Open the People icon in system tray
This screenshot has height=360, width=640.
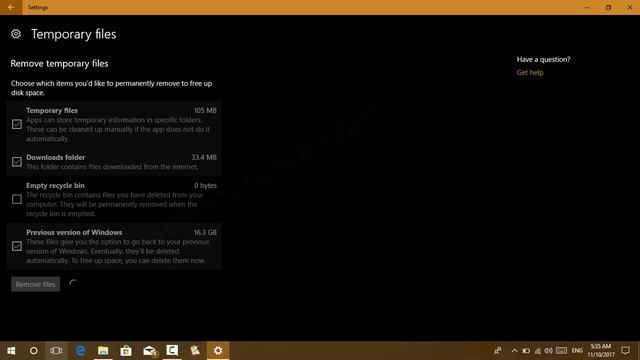point(498,351)
